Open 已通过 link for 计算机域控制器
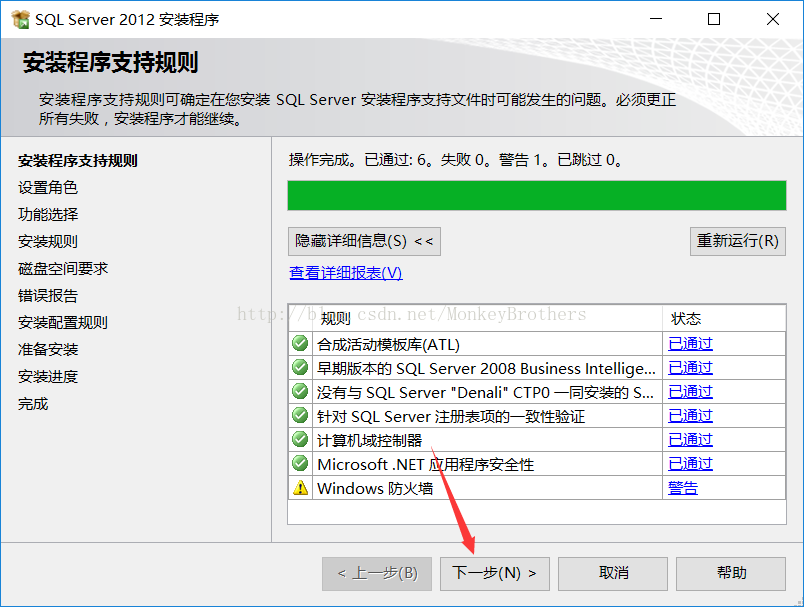The height and width of the screenshot is (607, 804). [690, 440]
